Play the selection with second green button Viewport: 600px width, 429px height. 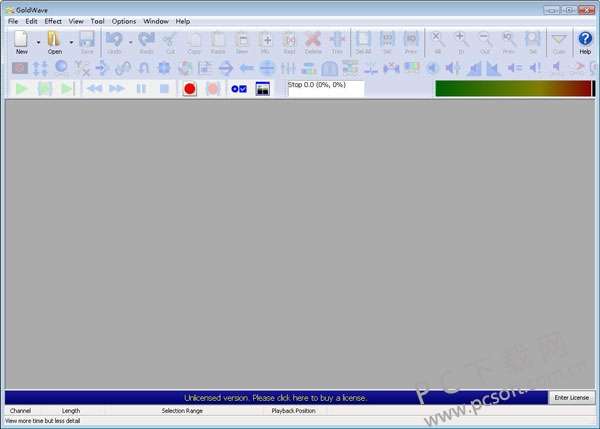click(45, 89)
